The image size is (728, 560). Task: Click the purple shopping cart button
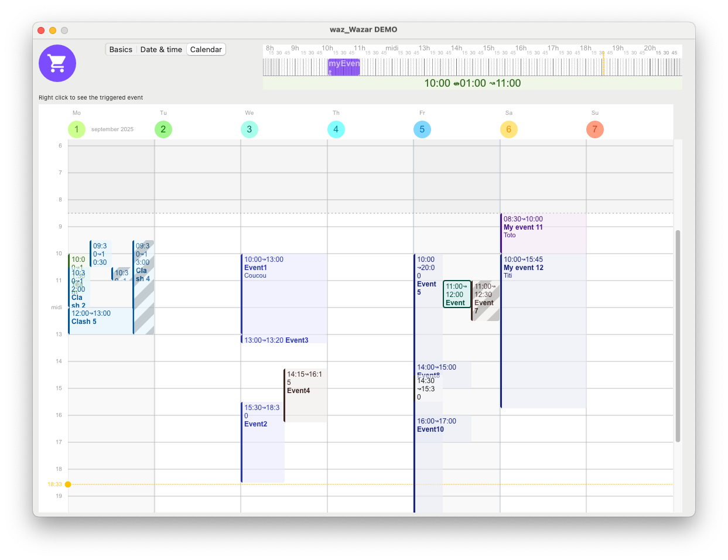57,63
